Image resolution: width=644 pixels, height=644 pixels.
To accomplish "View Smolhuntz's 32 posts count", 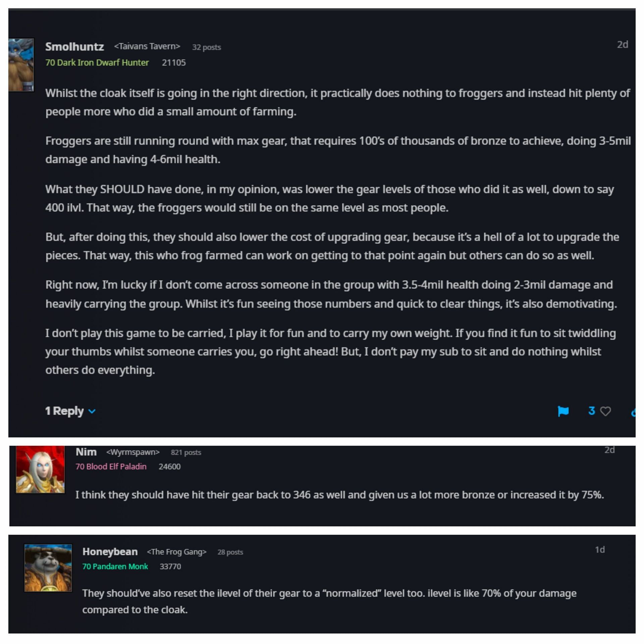I will click(206, 47).
